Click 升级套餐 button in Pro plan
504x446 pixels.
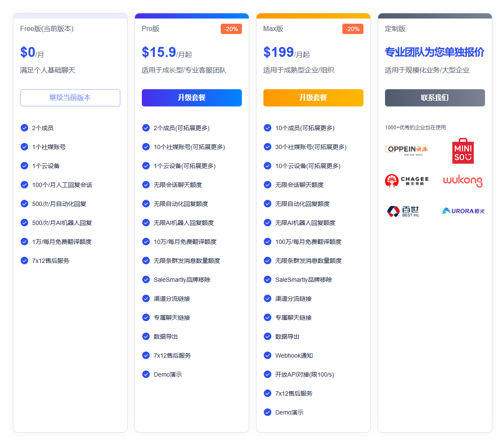tap(191, 98)
